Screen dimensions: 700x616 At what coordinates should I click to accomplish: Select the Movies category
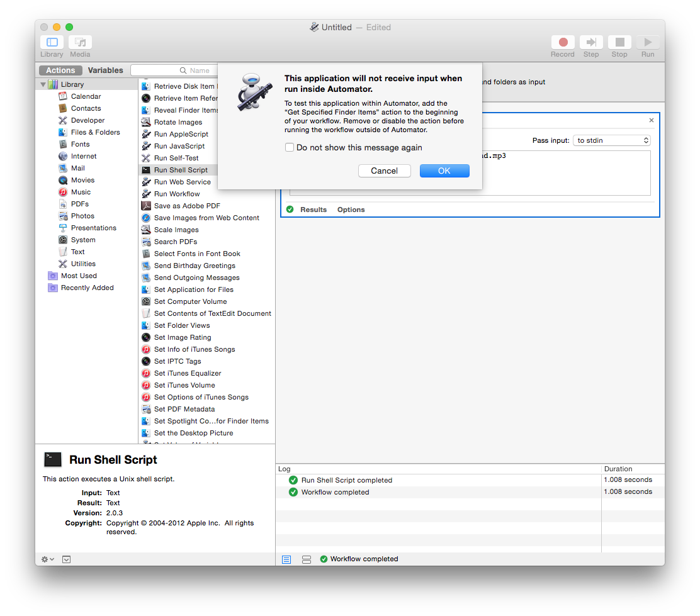(x=82, y=181)
